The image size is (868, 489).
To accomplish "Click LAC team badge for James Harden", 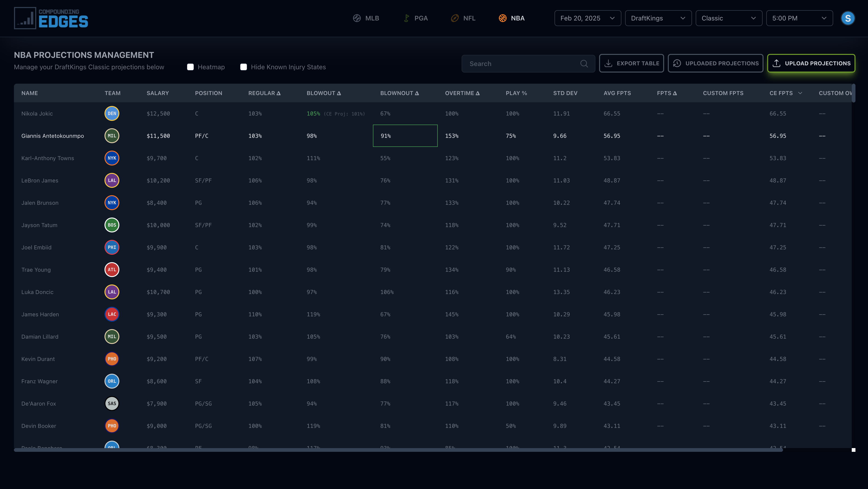I will coord(112,314).
